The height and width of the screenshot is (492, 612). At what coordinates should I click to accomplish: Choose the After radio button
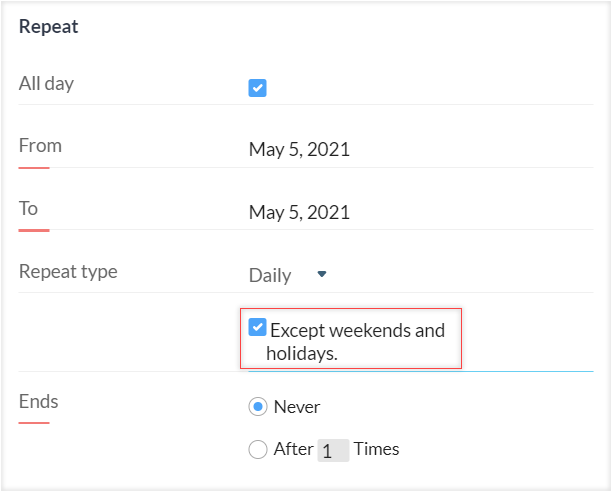[x=258, y=450]
